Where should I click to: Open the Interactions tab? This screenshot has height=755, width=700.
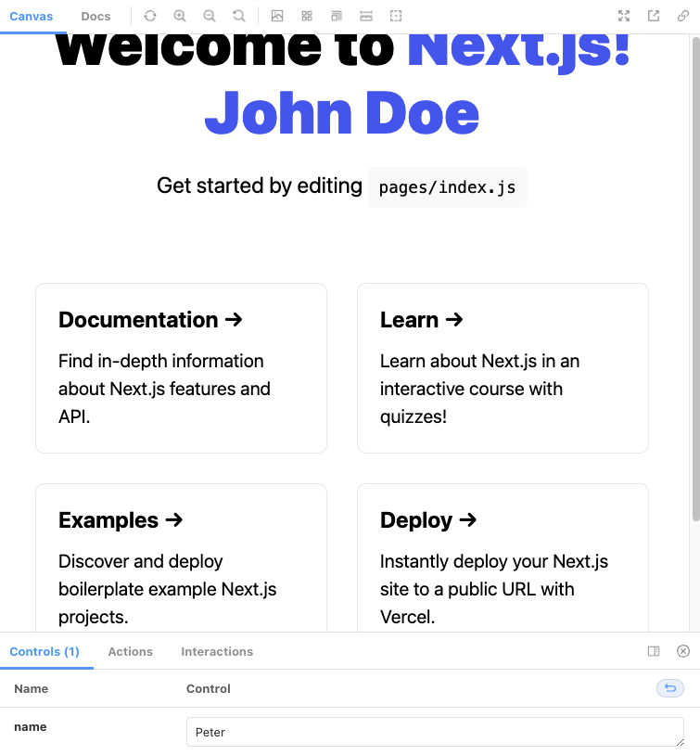tap(217, 651)
